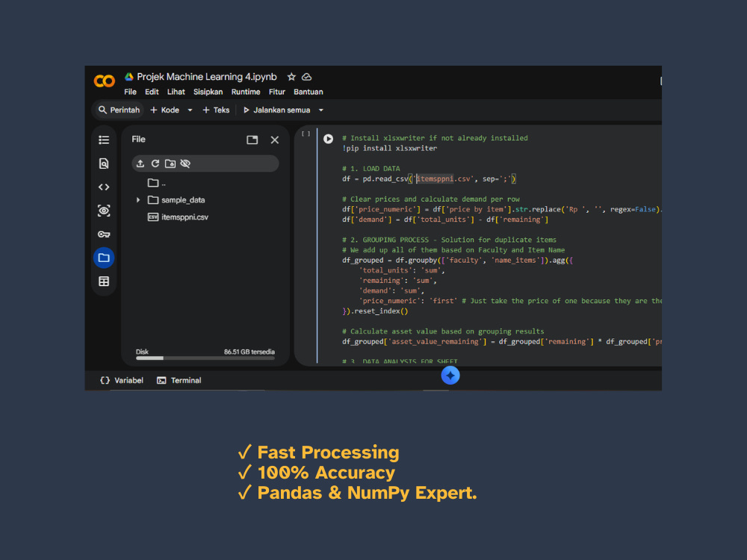Add a code cell with Kode
The image size is (747, 560).
coord(165,110)
